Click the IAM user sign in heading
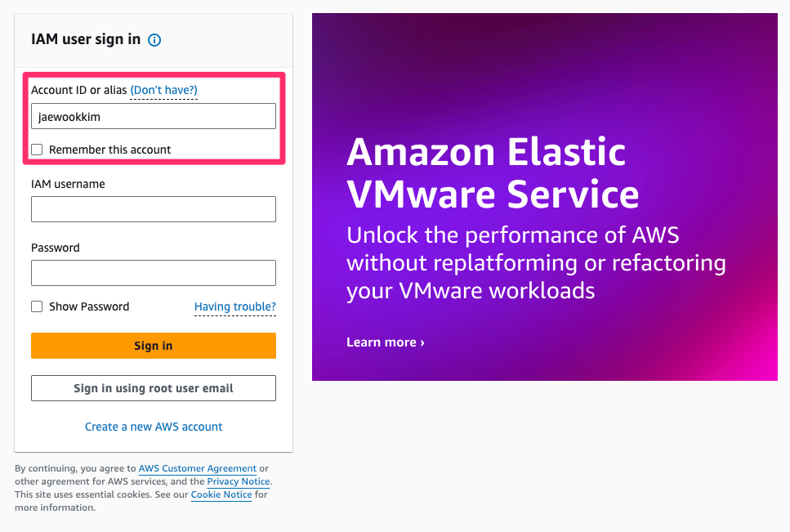790x532 pixels. 86,39
